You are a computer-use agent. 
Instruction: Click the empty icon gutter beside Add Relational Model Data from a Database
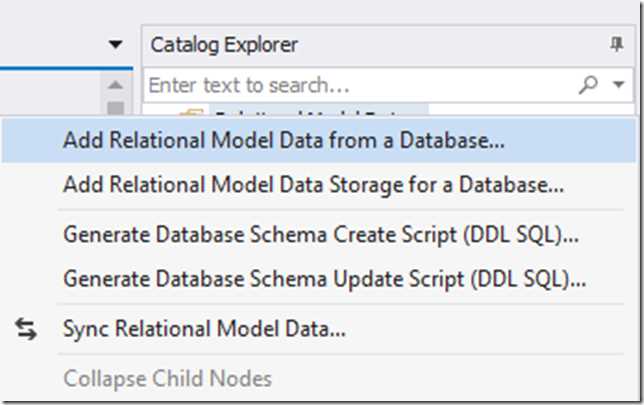click(29, 140)
